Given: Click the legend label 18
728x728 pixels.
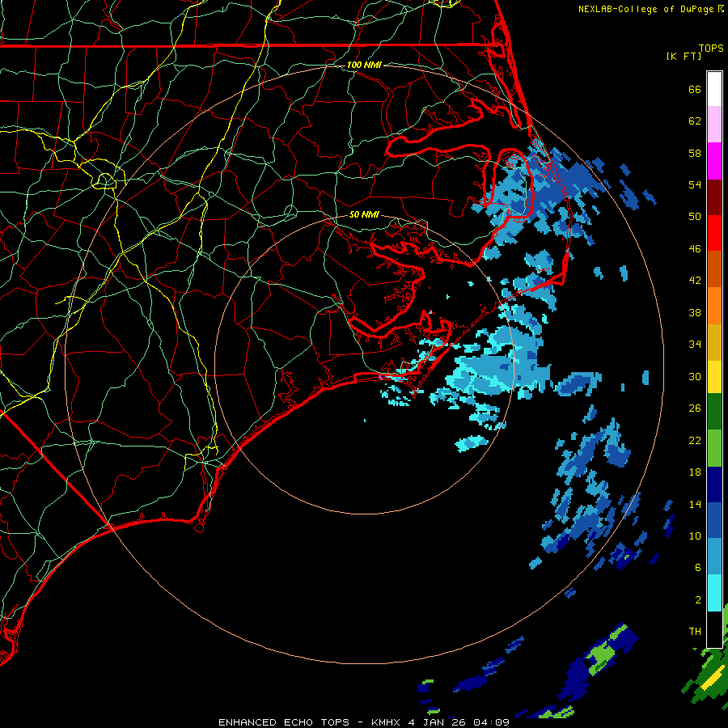Looking at the screenshot, I should pyautogui.click(x=695, y=472).
